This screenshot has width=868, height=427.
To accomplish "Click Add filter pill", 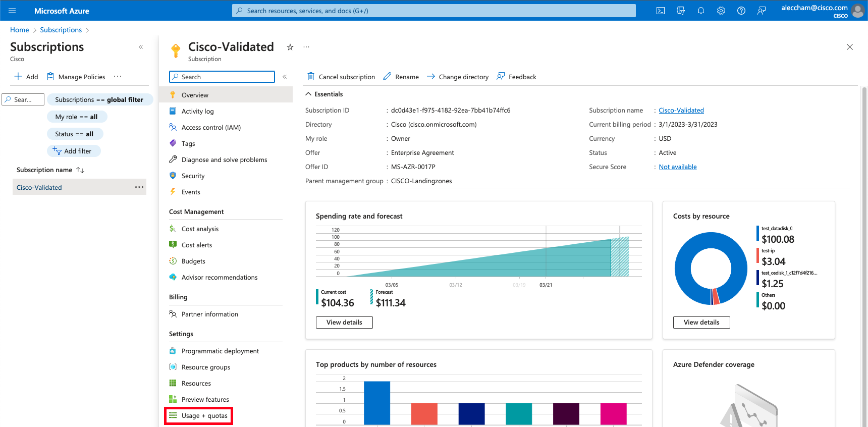I will [74, 151].
